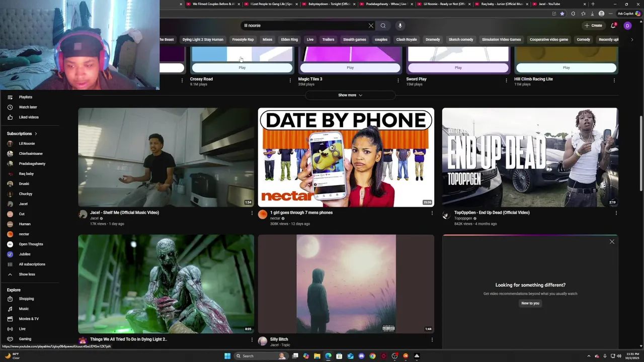644x362 pixels.
Task: Open the Windows Start menu
Action: [227, 356]
